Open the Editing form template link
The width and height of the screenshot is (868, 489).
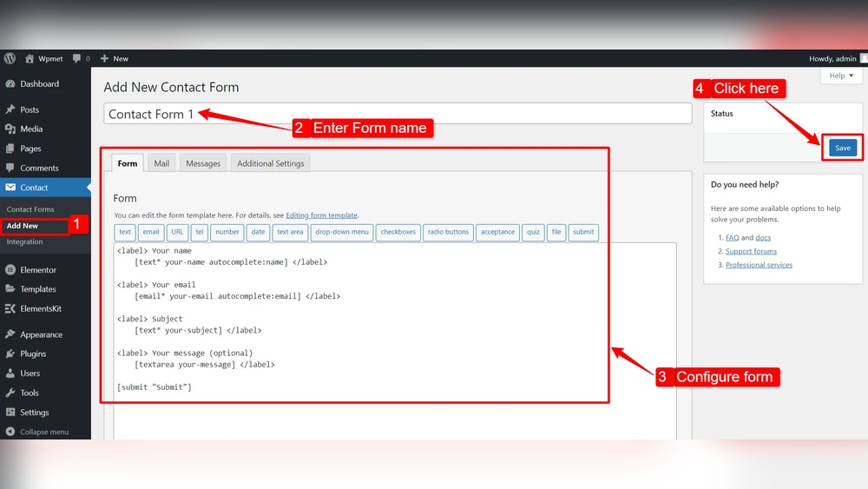point(322,215)
